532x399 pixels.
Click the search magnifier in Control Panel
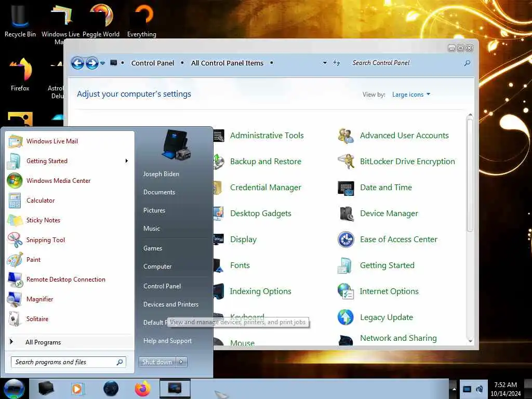(467, 63)
